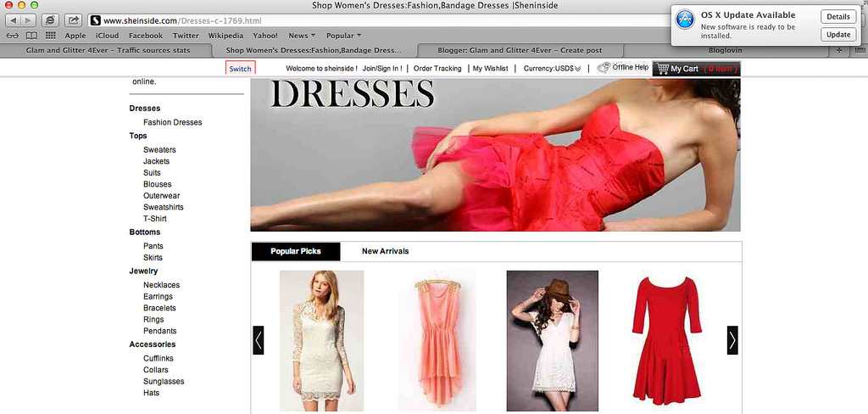The image size is (868, 414).
Task: Click the App Store update notification icon
Action: click(x=685, y=20)
